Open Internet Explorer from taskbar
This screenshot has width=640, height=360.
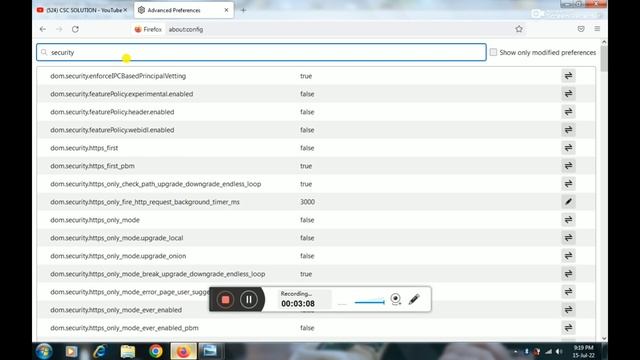click(x=100, y=351)
